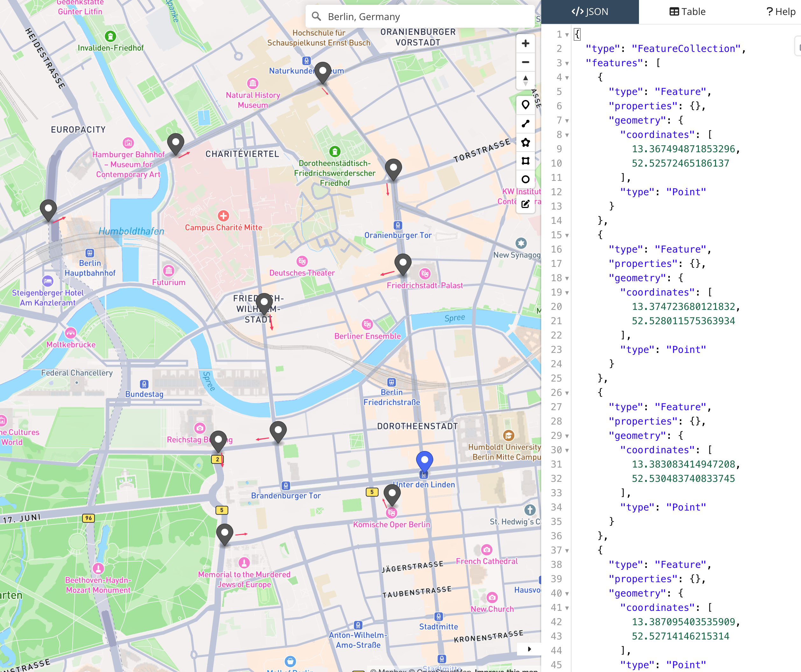The height and width of the screenshot is (672, 801).
Task: Click marker beside Hamburger Bahnhof museum
Action: [175, 144]
